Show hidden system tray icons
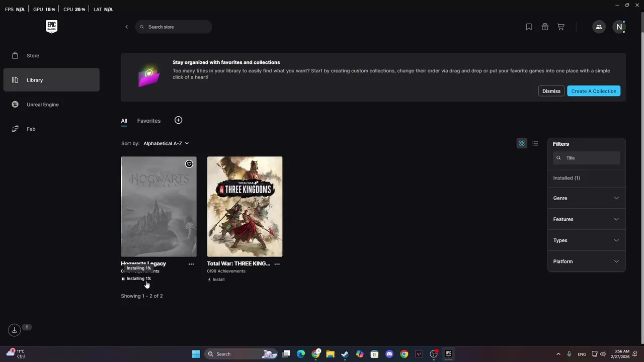This screenshot has width=644, height=362. pyautogui.click(x=558, y=354)
